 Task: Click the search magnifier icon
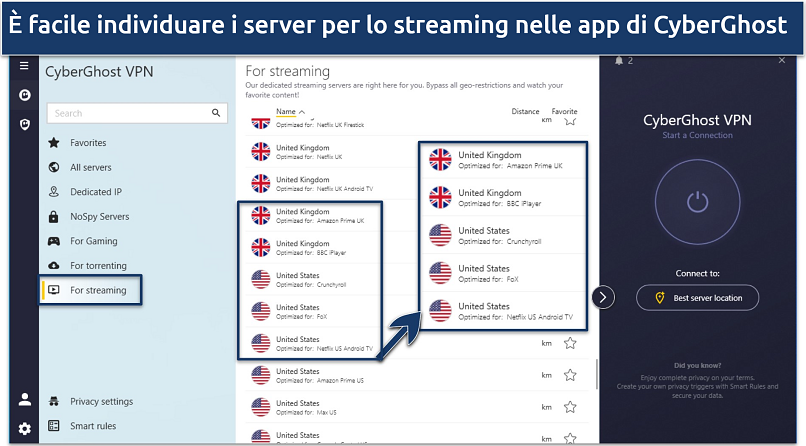click(214, 113)
